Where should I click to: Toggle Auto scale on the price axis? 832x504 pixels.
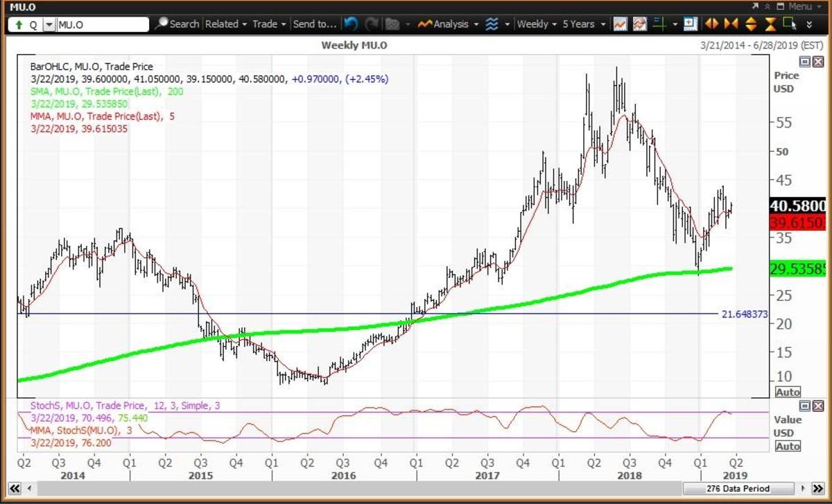788,392
